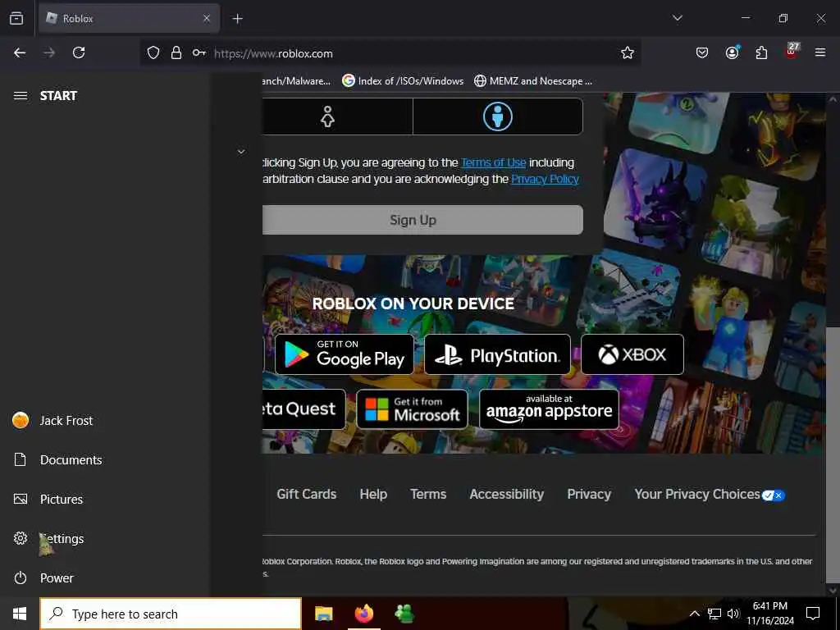This screenshot has width=840, height=630.
Task: Click the Windows Start button
Action: 20,614
